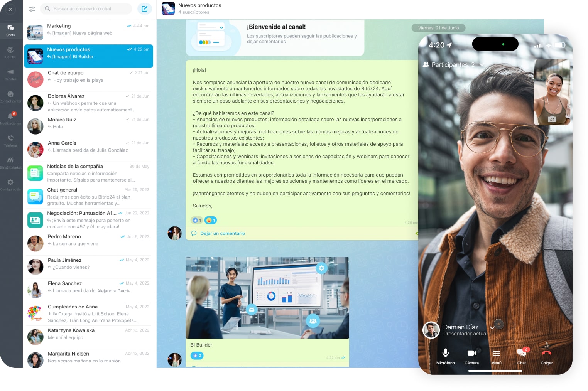The image size is (588, 391).
Task: Expand options next to Damián Díaz
Action: coord(492,328)
